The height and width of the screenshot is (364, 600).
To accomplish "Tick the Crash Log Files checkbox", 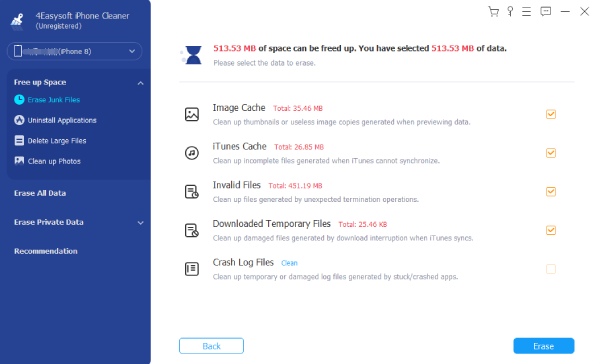I will pos(551,269).
